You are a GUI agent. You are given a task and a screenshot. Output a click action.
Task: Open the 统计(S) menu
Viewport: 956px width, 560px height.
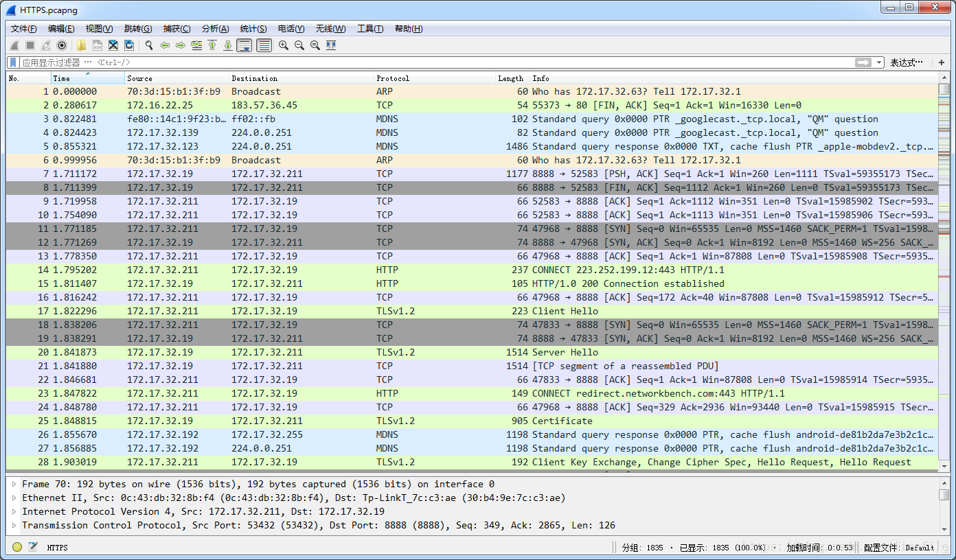click(253, 29)
